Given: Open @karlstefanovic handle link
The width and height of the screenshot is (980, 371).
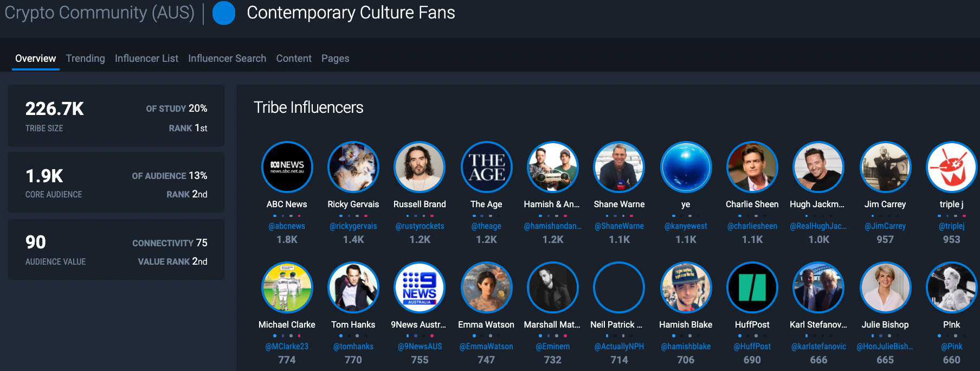Looking at the screenshot, I should coord(818,347).
